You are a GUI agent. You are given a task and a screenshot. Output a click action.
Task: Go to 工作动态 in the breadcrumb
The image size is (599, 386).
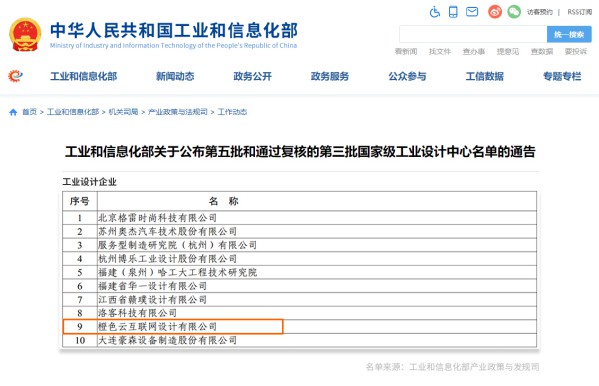(x=232, y=112)
